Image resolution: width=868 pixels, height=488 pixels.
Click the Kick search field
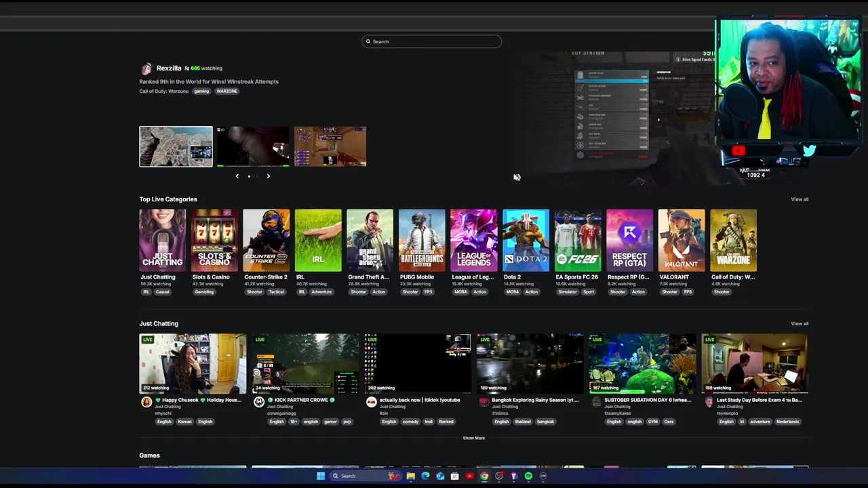(432, 42)
